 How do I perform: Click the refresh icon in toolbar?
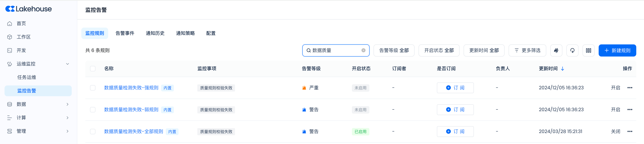point(572,51)
